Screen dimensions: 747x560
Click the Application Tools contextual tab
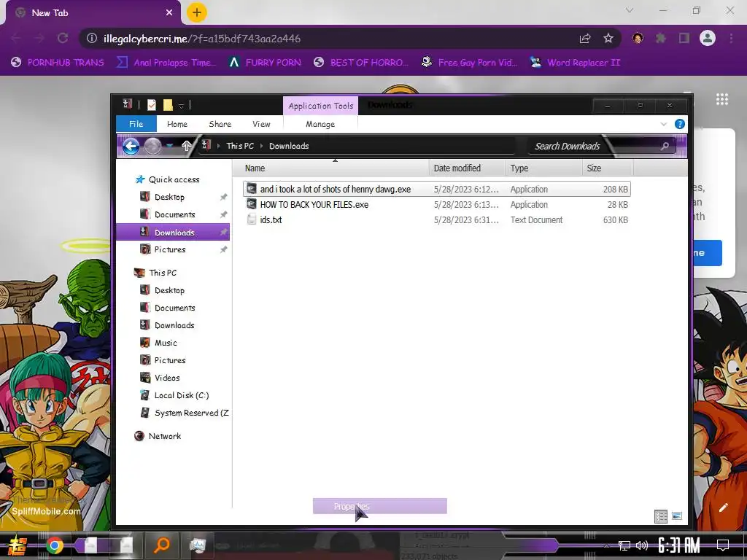pos(321,106)
